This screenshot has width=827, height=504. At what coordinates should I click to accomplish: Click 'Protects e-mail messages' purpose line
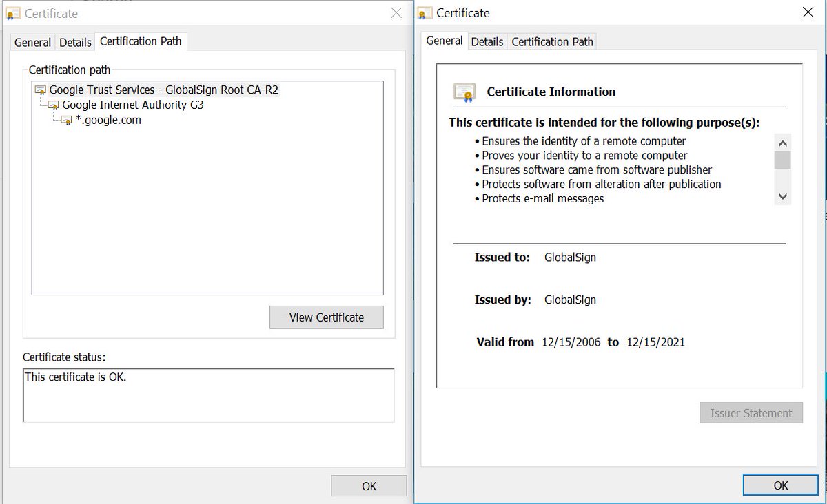point(543,198)
